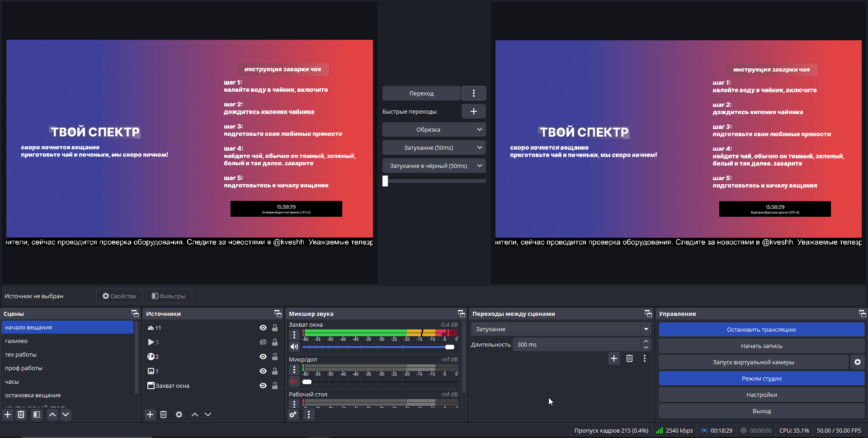This screenshot has width=868, height=438.
Task: Delete selected scene with trash icon
Action: tap(21, 414)
